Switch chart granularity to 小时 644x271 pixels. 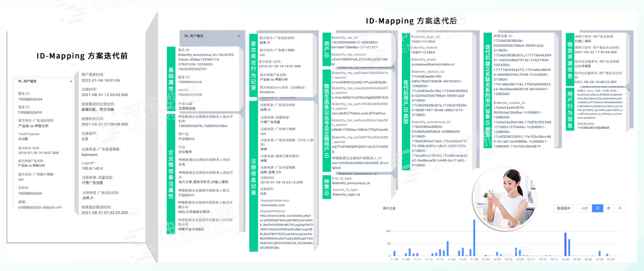pos(584,208)
